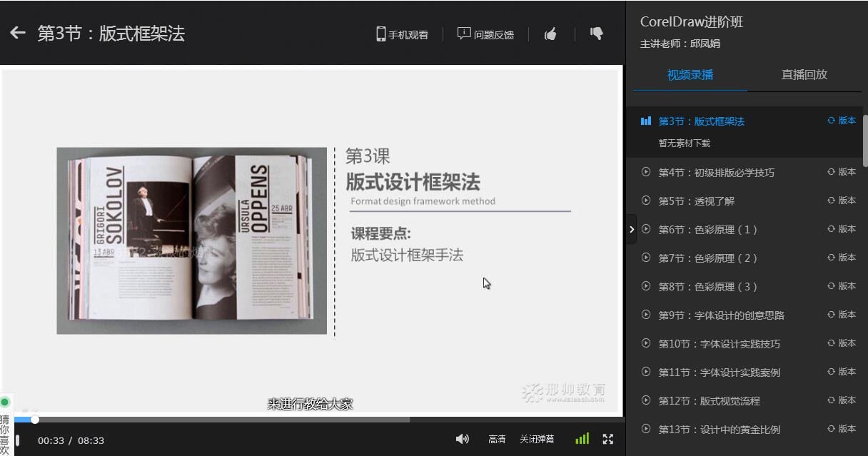Click the course list vertical scrollbar
The image size is (868, 456).
pyautogui.click(x=865, y=139)
